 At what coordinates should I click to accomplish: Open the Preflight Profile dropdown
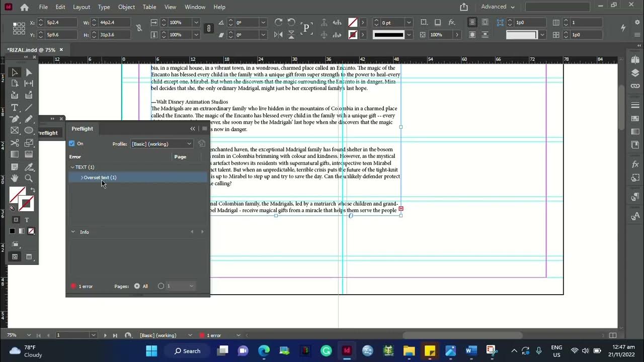click(x=162, y=144)
